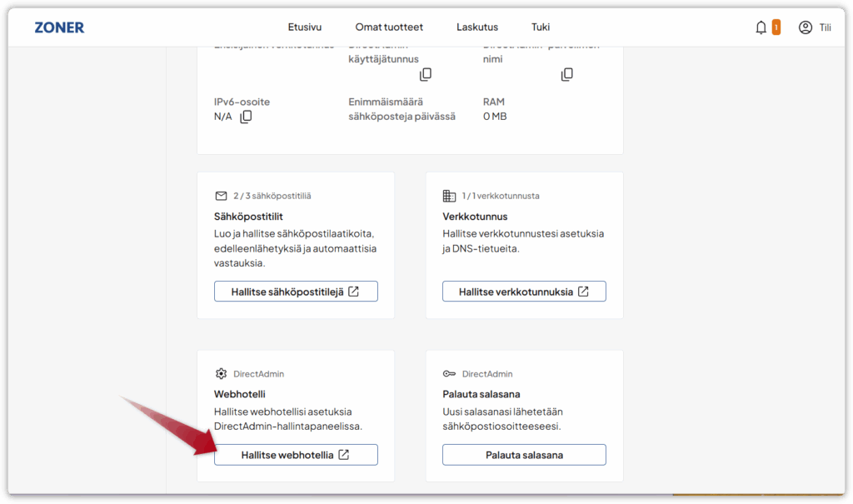
Task: Copy the DirectAdmin käyttäjätunnus value
Action: click(x=426, y=74)
